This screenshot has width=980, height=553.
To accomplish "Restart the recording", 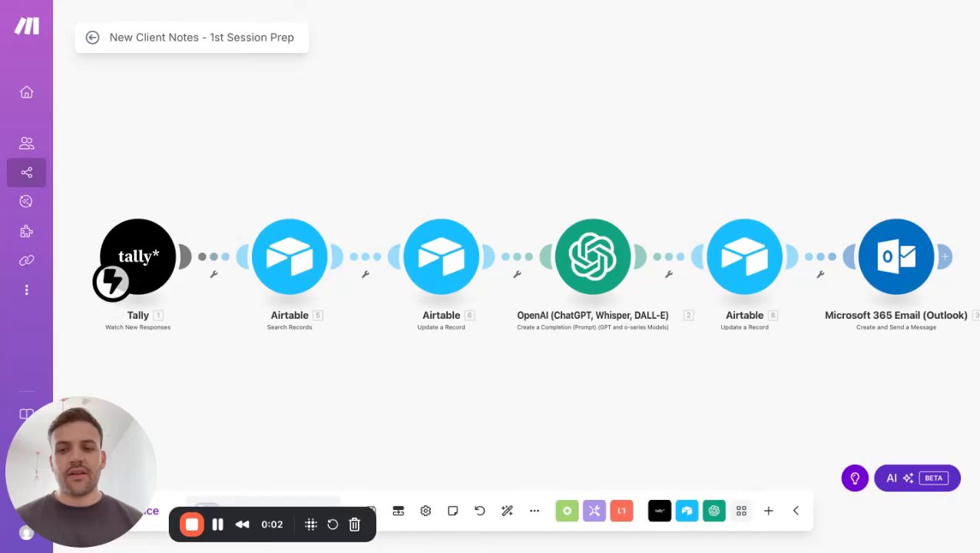I will 333,525.
